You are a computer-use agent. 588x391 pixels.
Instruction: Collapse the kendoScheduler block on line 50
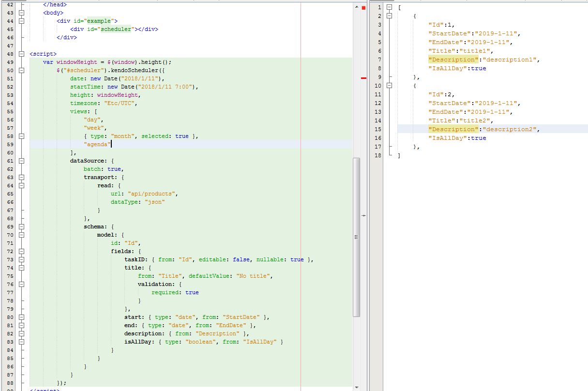tap(21, 70)
